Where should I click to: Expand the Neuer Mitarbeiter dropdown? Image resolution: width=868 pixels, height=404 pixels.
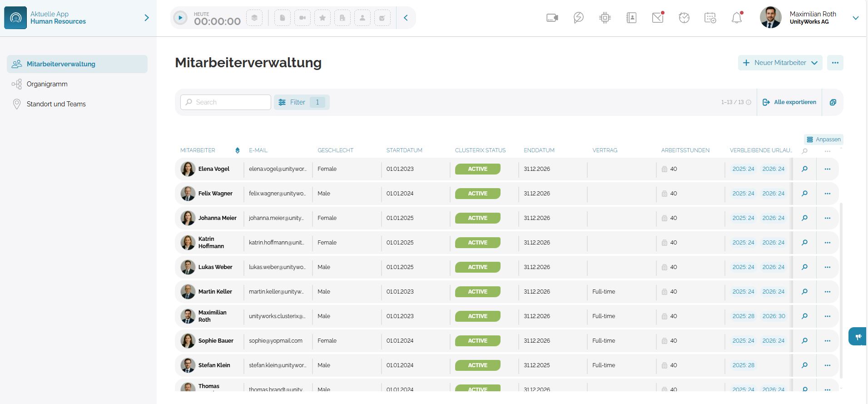tap(814, 63)
